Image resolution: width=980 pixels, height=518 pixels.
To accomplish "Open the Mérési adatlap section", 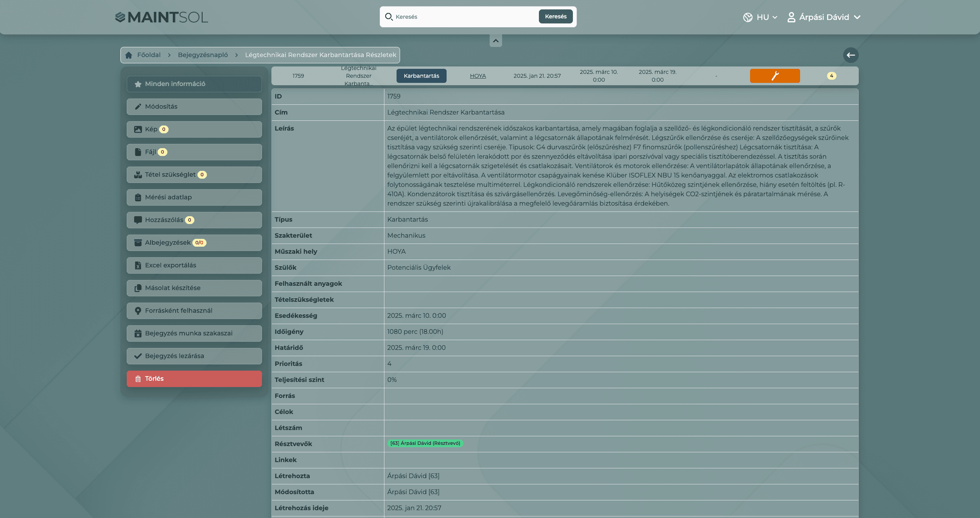I will 194,197.
